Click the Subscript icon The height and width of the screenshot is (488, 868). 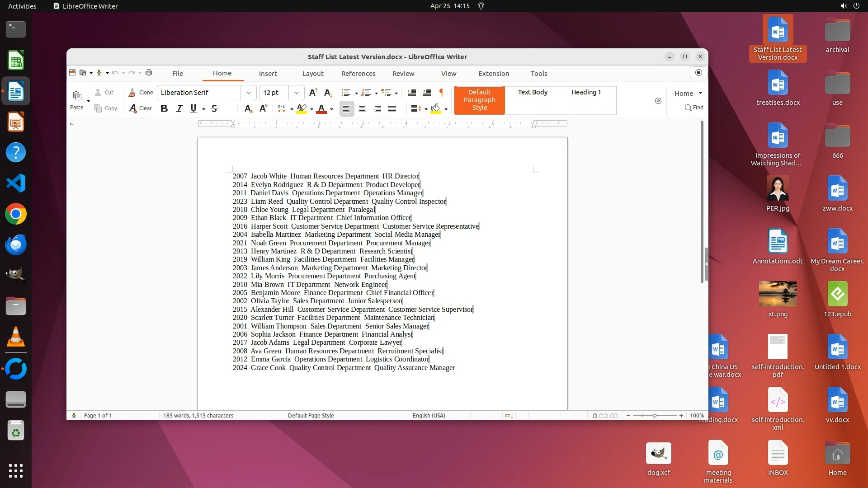248,108
